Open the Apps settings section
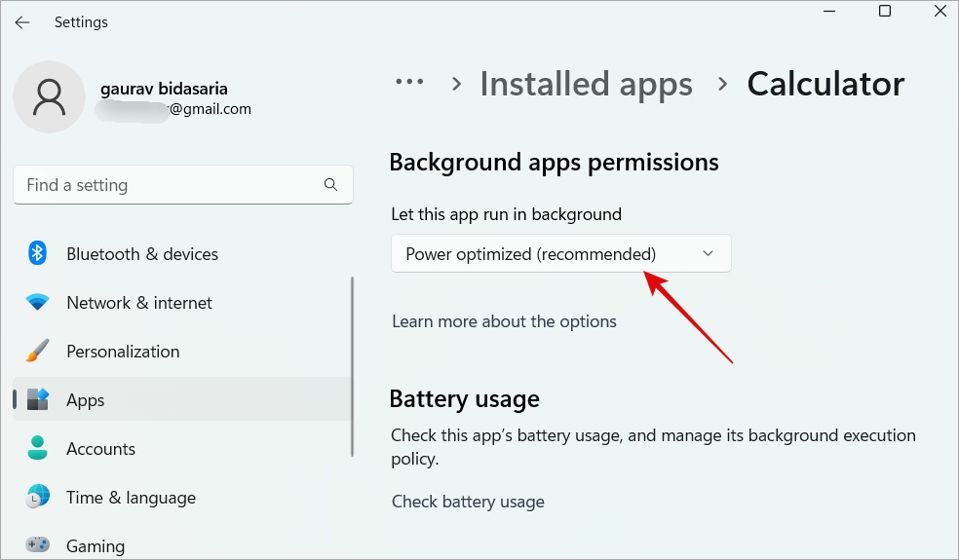 (86, 400)
